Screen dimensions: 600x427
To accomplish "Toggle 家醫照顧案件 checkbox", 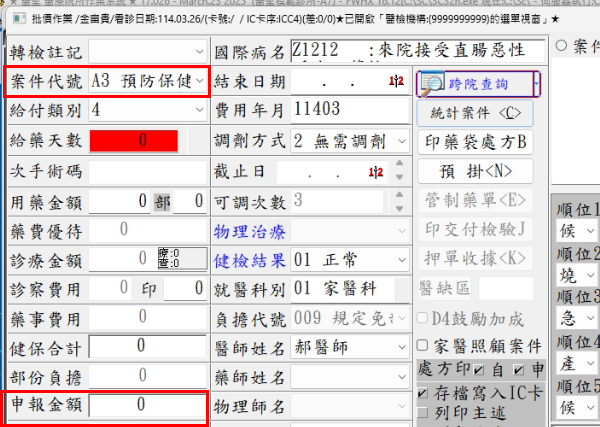I will tap(422, 345).
